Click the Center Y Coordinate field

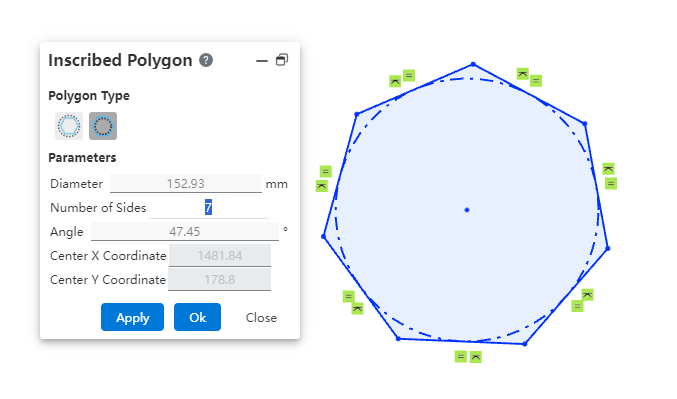pos(219,279)
